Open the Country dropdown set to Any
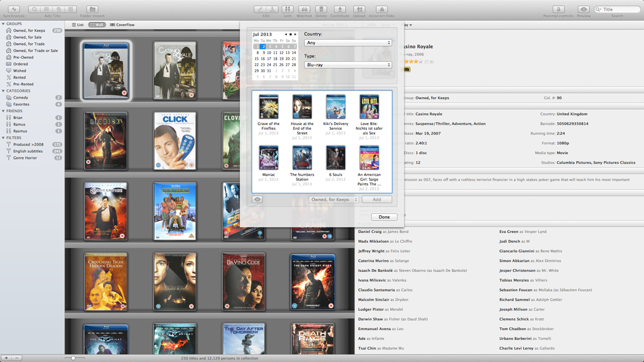Image resolution: width=644 pixels, height=362 pixels. pyautogui.click(x=347, y=43)
